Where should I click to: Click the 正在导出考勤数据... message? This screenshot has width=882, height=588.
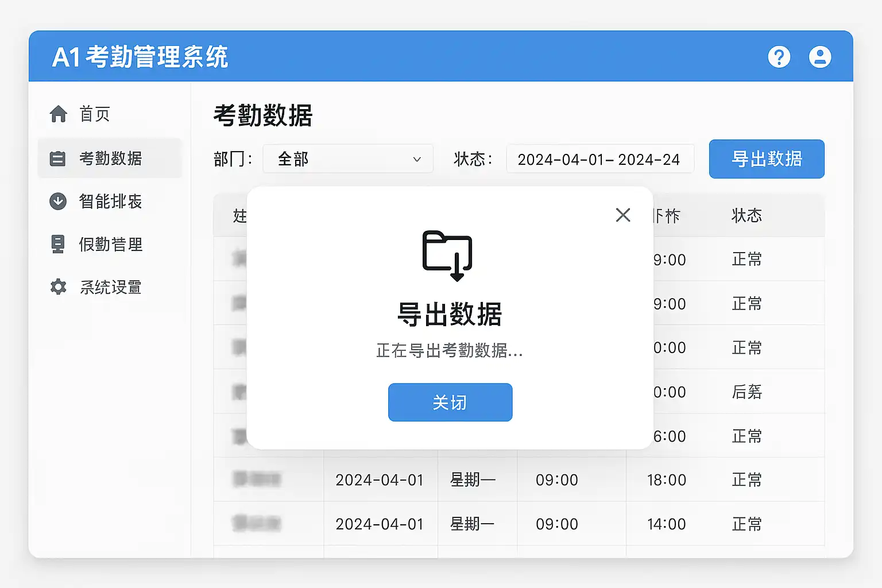[450, 350]
